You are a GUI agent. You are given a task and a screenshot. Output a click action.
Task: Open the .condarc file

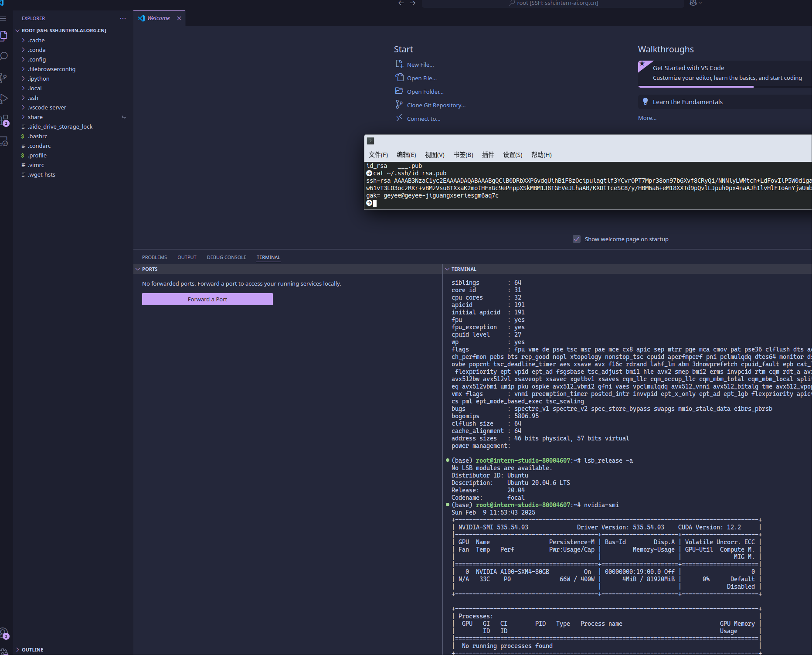39,146
